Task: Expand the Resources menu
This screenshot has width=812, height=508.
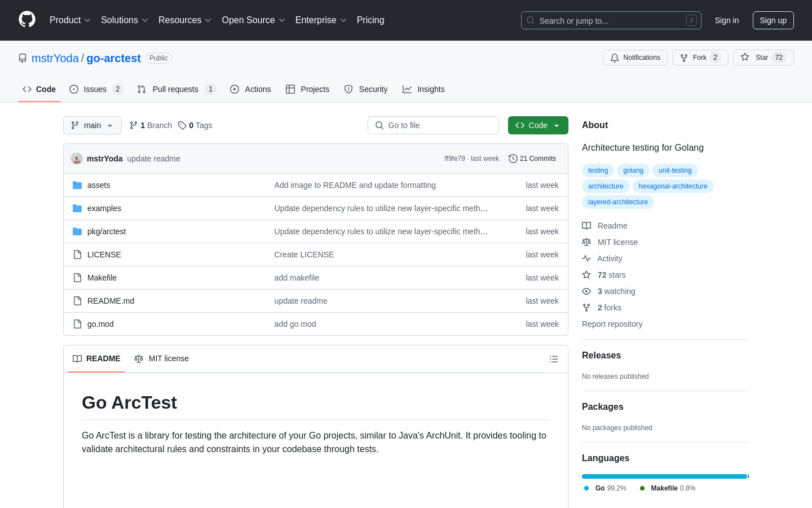Action: [185, 20]
